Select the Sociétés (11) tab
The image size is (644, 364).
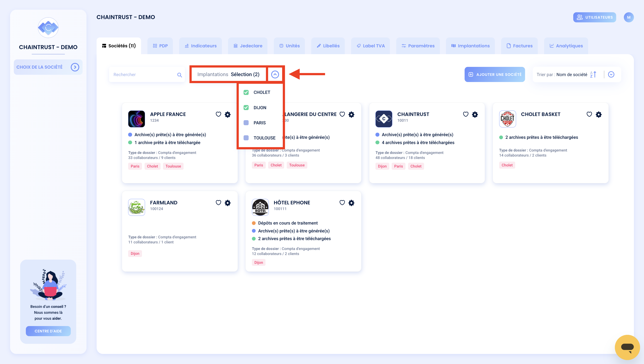pos(119,46)
